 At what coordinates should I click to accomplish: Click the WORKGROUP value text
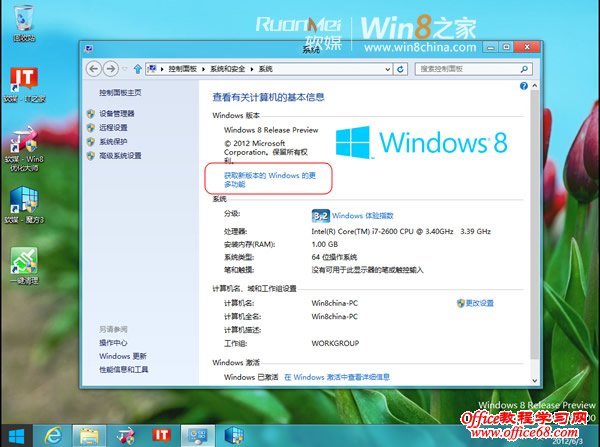(336, 343)
